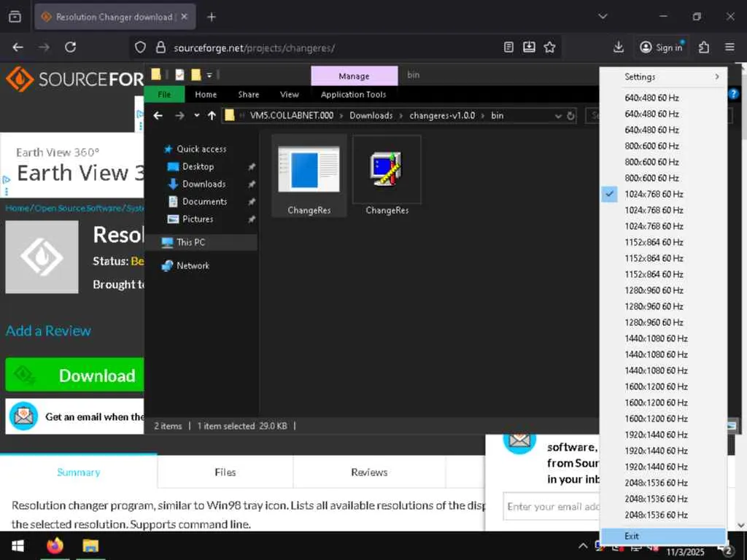Click the Explorer title bar folder icon
This screenshot has height=560, width=747.
point(156,74)
